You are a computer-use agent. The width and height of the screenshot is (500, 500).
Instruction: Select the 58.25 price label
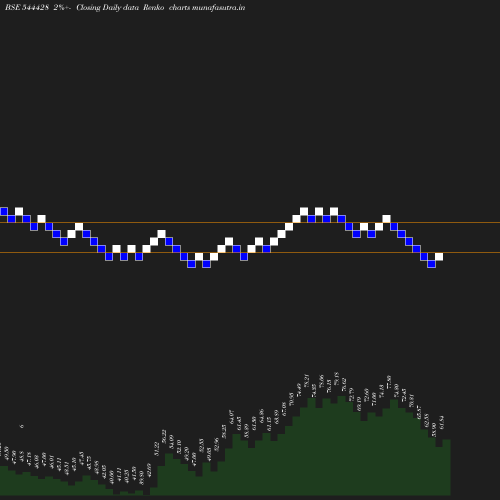click(x=224, y=431)
